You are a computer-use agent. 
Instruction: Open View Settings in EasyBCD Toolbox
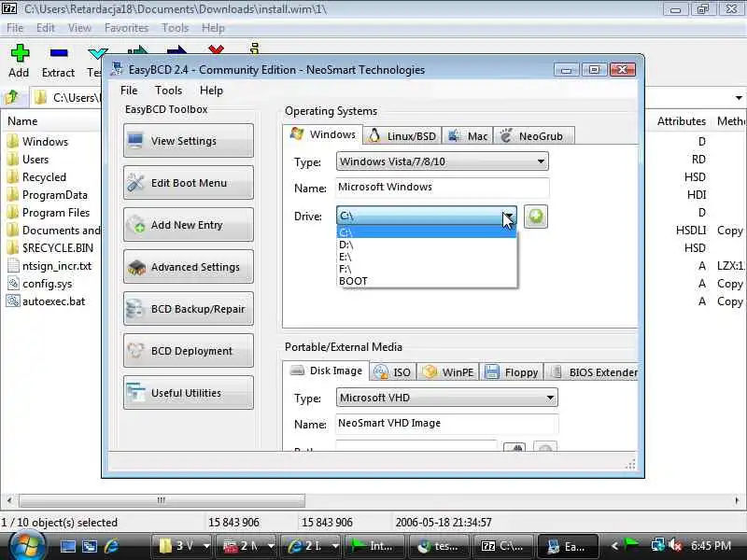point(189,141)
